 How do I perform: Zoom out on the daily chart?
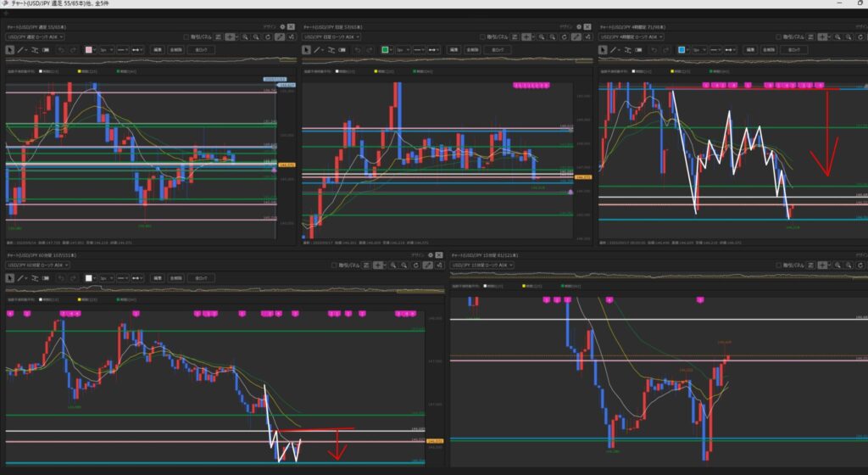(553, 37)
